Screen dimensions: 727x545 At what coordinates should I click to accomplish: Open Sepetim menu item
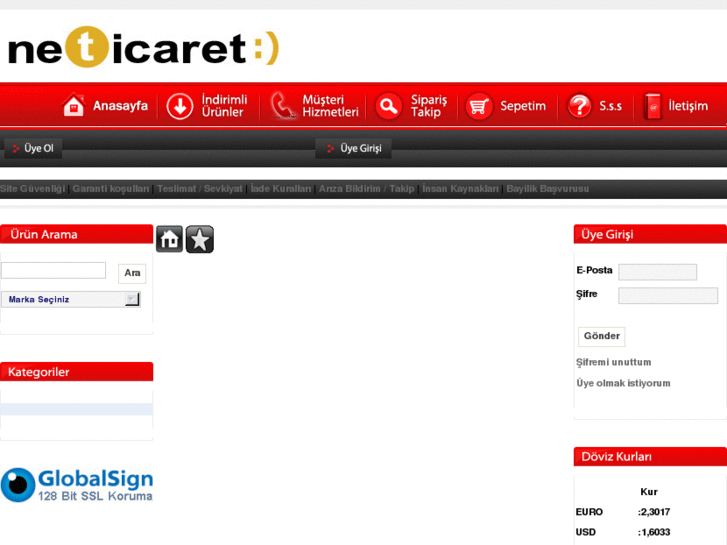click(523, 106)
